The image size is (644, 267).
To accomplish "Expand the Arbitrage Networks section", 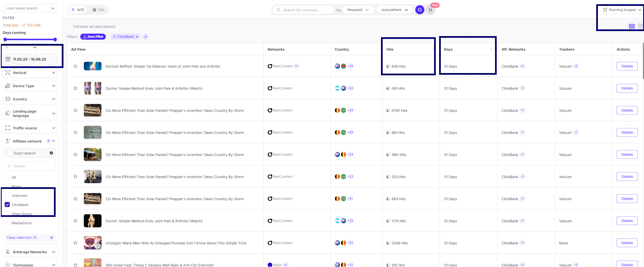I will tap(53, 252).
